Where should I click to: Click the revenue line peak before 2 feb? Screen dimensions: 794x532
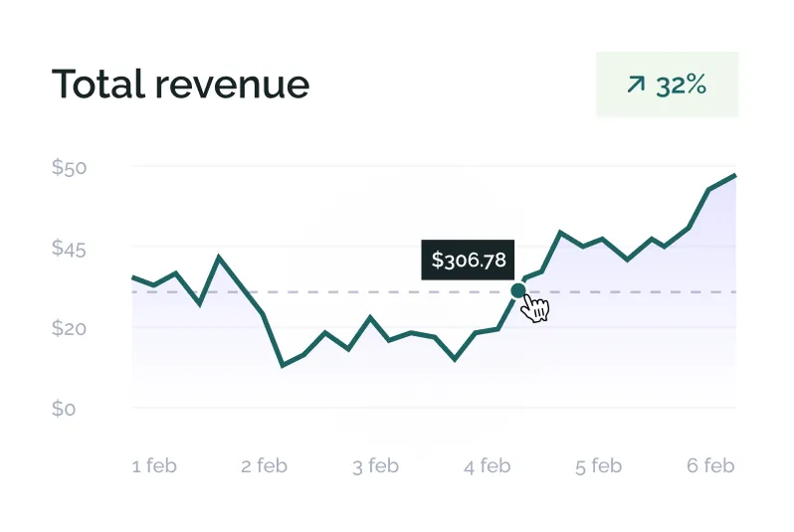220,258
